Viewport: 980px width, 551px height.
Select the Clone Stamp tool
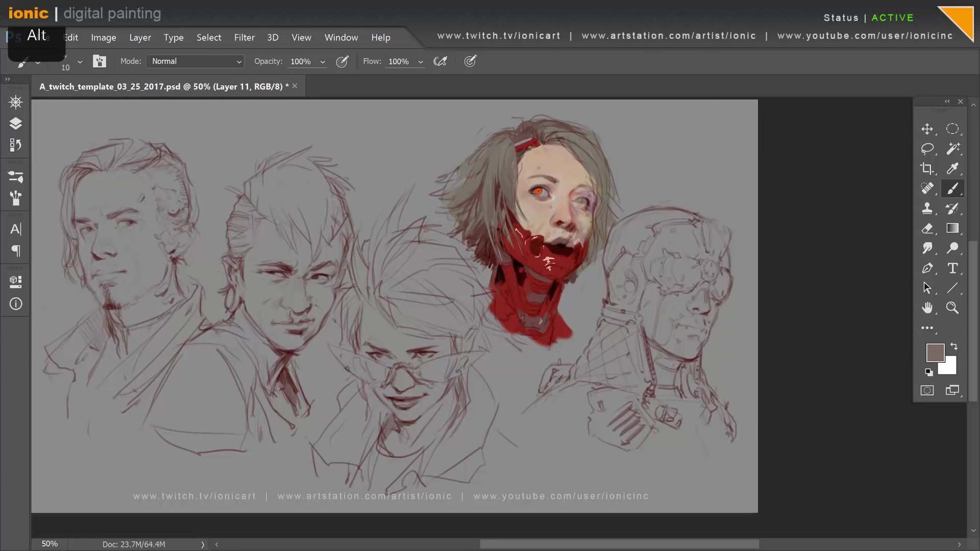[927, 208]
